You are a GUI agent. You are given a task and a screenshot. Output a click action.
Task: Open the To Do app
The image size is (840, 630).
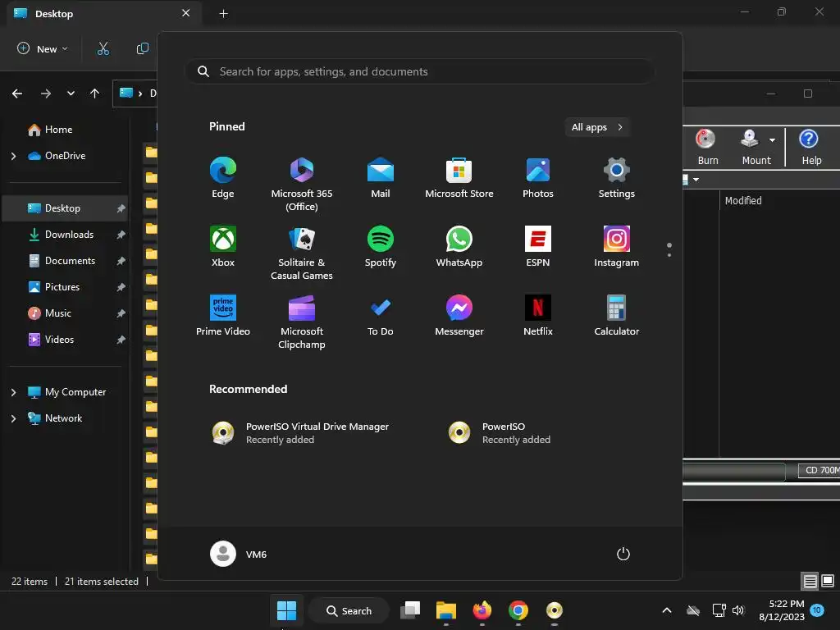coord(381,316)
